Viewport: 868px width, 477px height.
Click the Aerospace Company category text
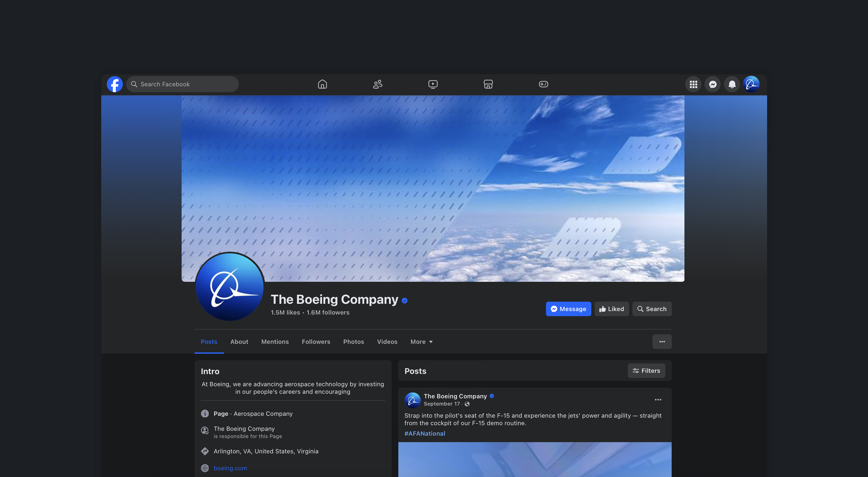tap(263, 414)
